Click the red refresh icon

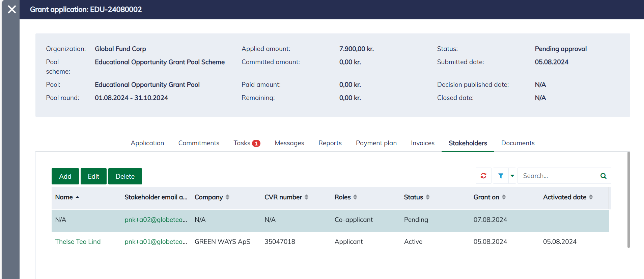483,176
